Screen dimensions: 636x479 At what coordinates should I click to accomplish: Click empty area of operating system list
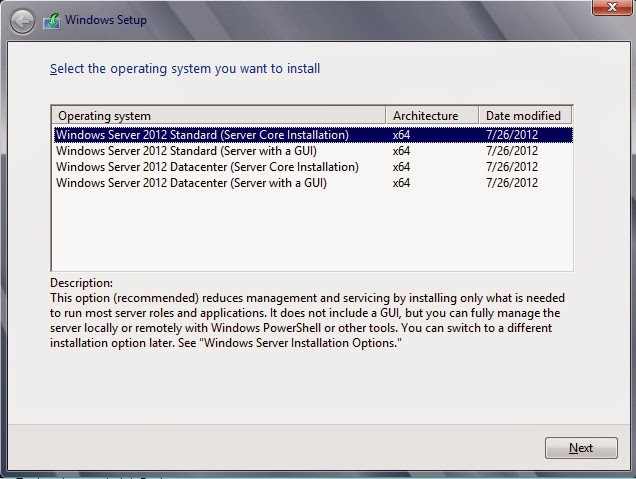[312, 231]
